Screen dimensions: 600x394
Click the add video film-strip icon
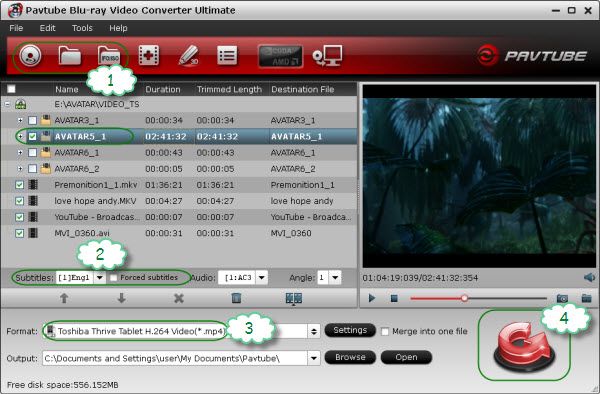tap(149, 55)
